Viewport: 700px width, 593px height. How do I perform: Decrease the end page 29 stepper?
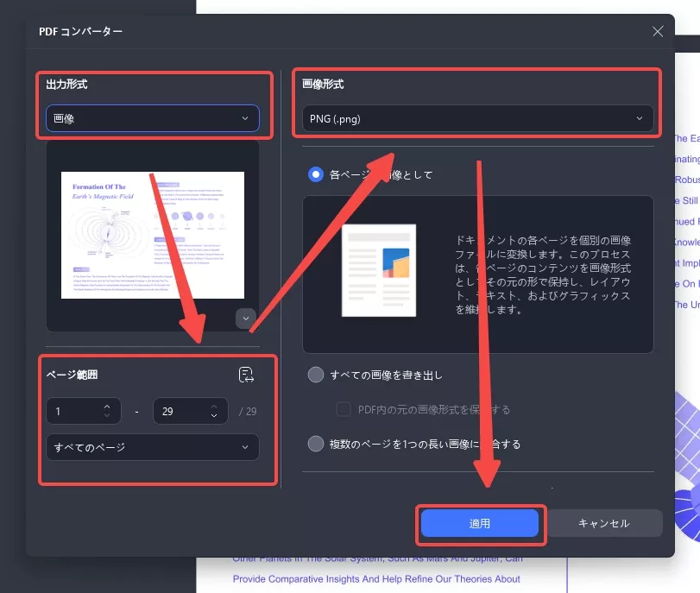point(214,415)
